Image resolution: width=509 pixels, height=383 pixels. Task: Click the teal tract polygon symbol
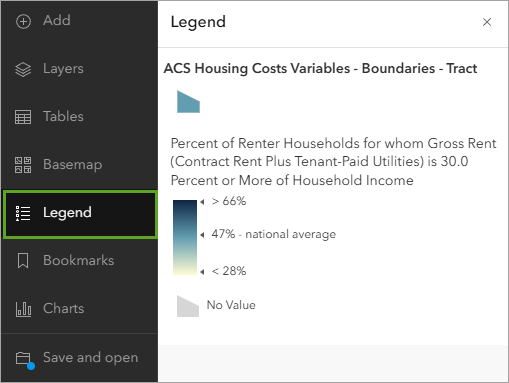coord(188,102)
